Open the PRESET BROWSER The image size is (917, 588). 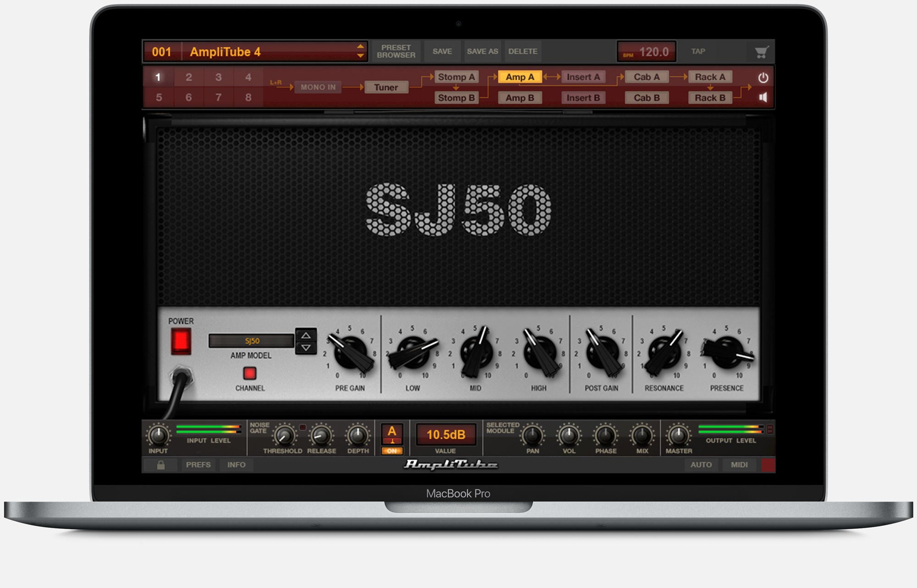coord(396,51)
